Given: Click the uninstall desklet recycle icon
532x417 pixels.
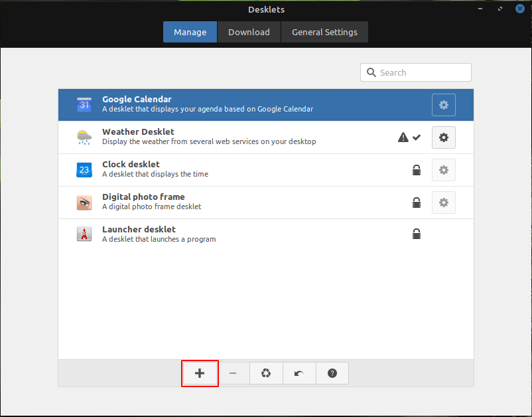Looking at the screenshot, I should pyautogui.click(x=266, y=373).
